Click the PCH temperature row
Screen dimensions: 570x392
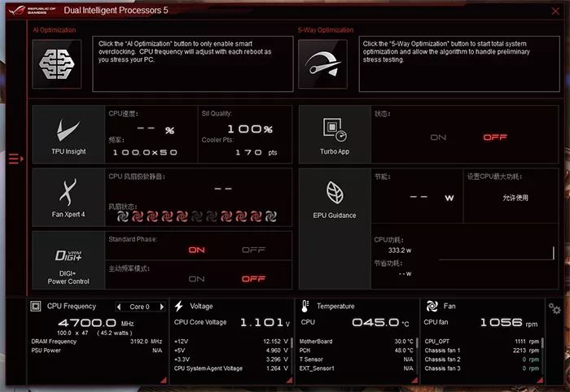[x=357, y=351]
